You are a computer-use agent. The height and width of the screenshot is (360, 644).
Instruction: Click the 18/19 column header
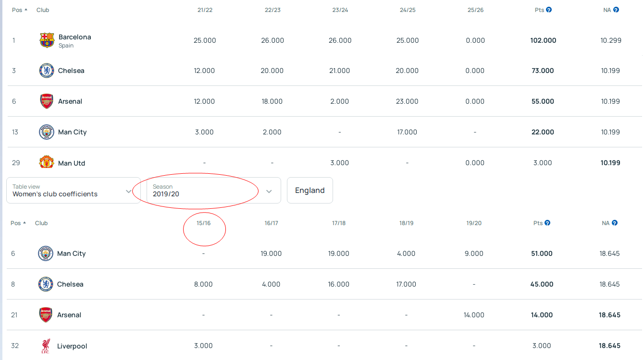tap(406, 223)
